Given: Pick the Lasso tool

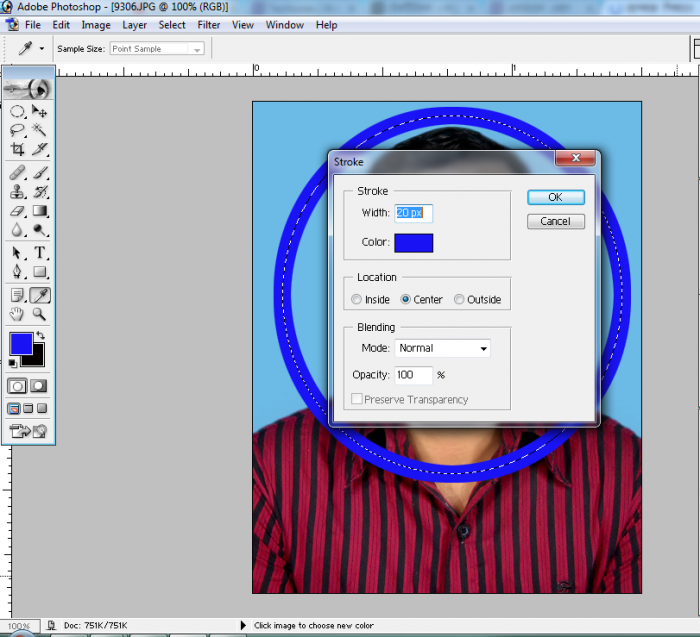Looking at the screenshot, I should (x=18, y=130).
